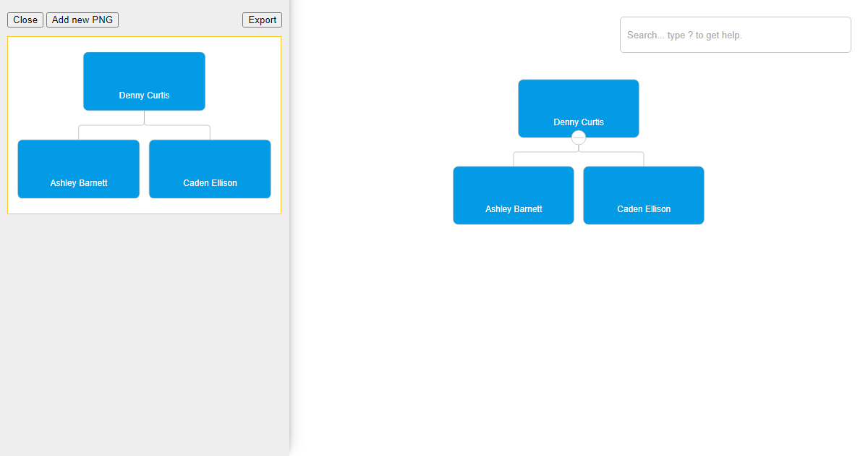Collapse Denny Curtis children with the minus circle
The image size is (868, 456).
click(579, 138)
